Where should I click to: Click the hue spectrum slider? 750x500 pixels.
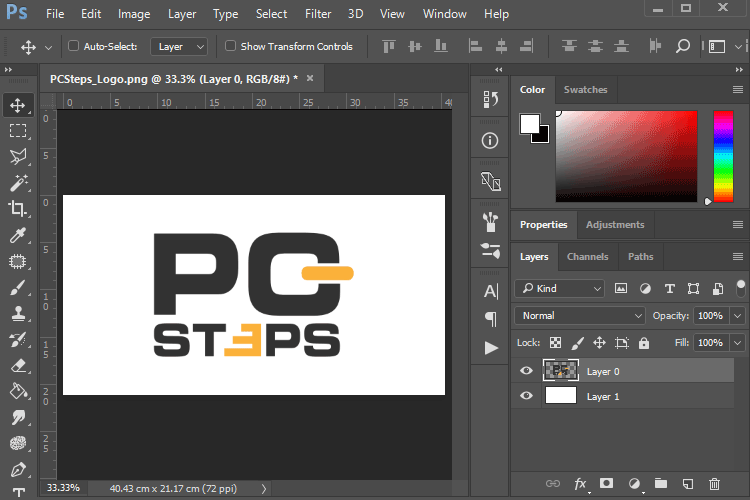pos(723,156)
